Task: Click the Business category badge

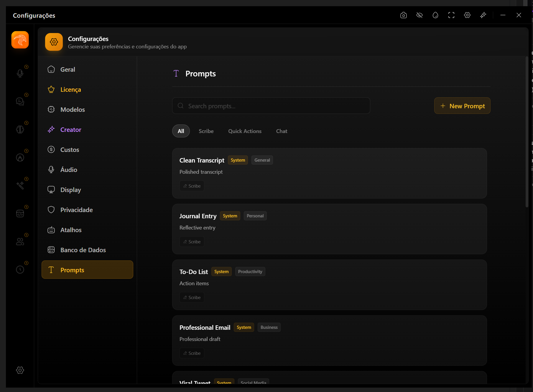Action: [x=269, y=327]
